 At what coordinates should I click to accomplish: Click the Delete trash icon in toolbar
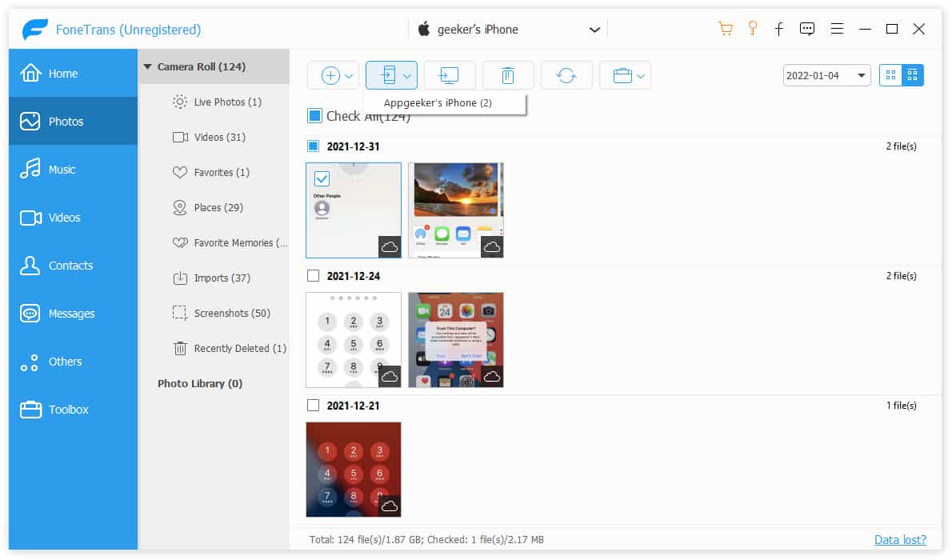pos(508,74)
